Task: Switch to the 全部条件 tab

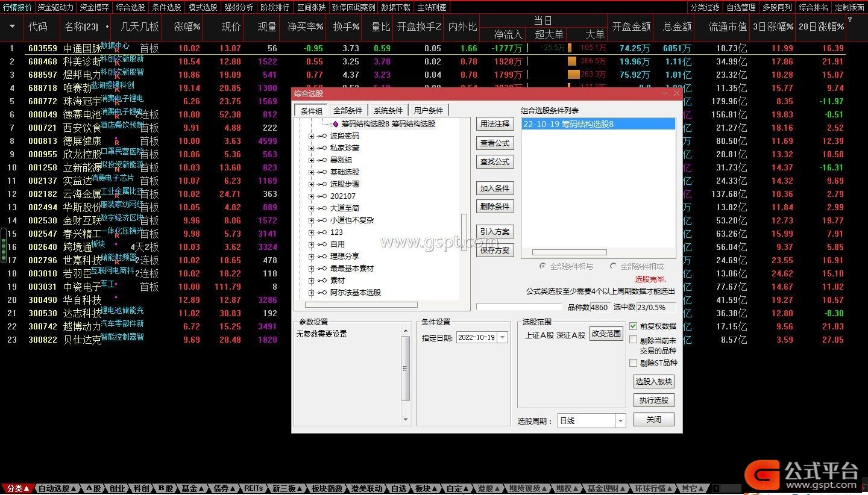Action: pyautogui.click(x=348, y=111)
